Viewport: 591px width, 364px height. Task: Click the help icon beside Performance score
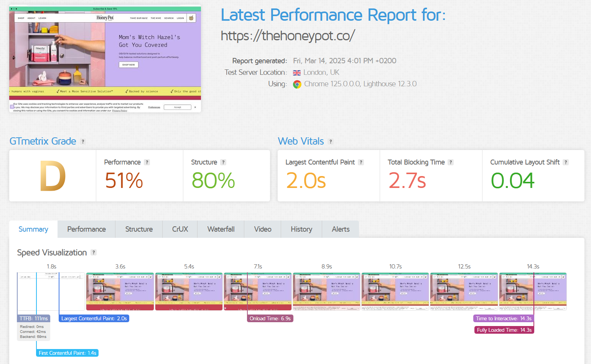click(147, 162)
